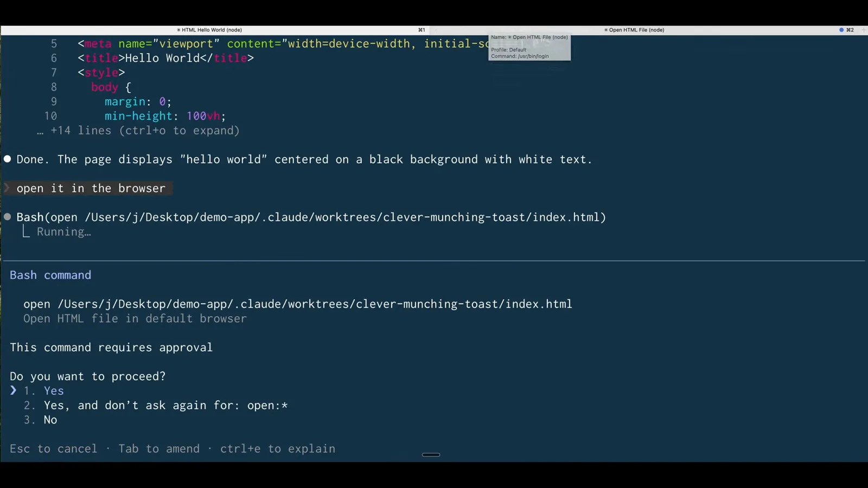Viewport: 868px width, 488px height.
Task: Click the 'Esc to cancel' hint
Action: click(54, 449)
